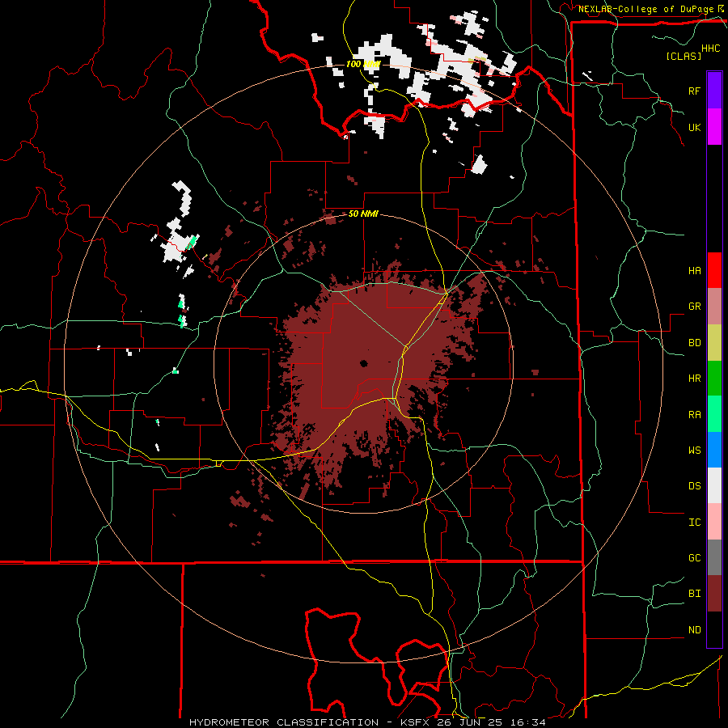Screen dimensions: 728x728
Task: Click the RF purple legend swatch
Action: (x=714, y=91)
